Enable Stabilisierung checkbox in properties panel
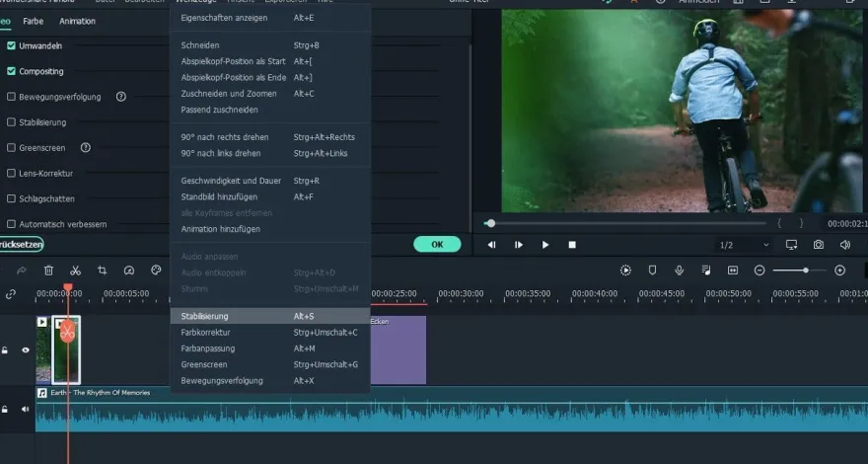 pos(11,122)
